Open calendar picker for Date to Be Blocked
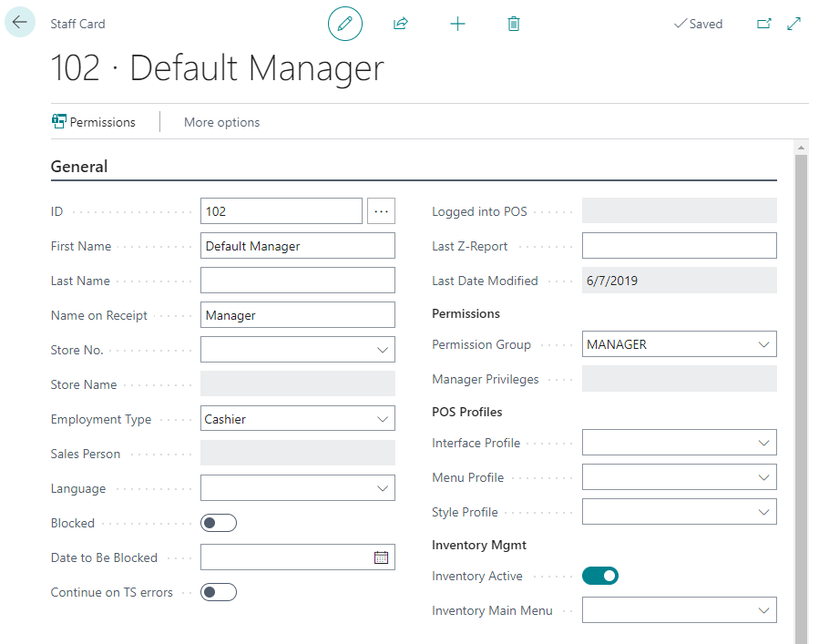The height and width of the screenshot is (644, 819). [x=381, y=557]
